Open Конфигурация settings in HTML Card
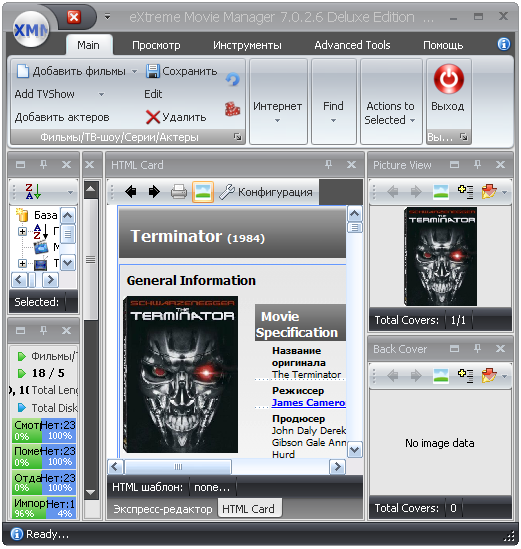 click(x=266, y=192)
